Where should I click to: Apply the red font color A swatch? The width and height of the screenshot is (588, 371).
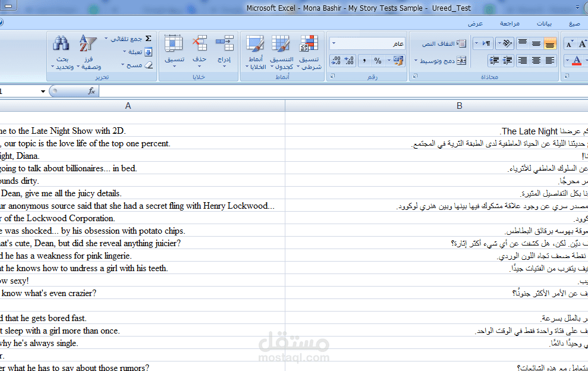[x=577, y=61]
